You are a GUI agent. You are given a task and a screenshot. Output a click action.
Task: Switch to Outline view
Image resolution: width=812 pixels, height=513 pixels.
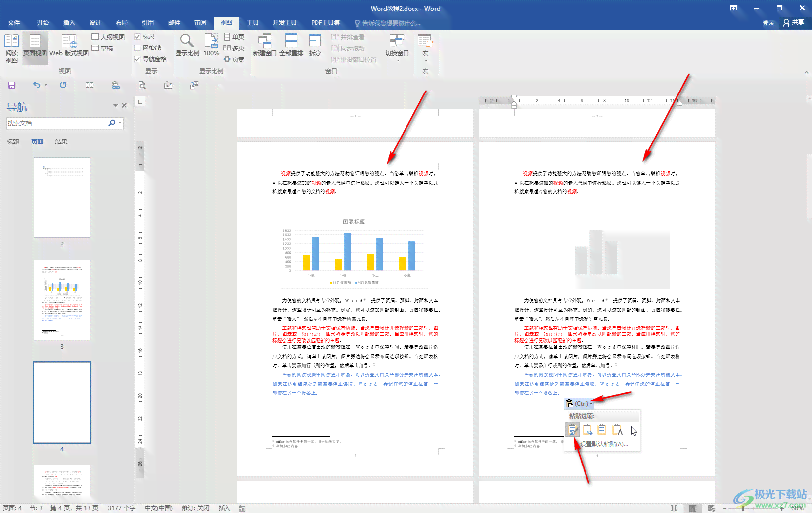(x=108, y=37)
